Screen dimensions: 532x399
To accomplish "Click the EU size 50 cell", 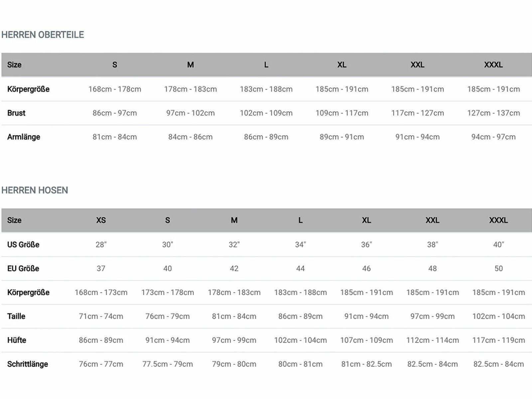I will 498,269.
